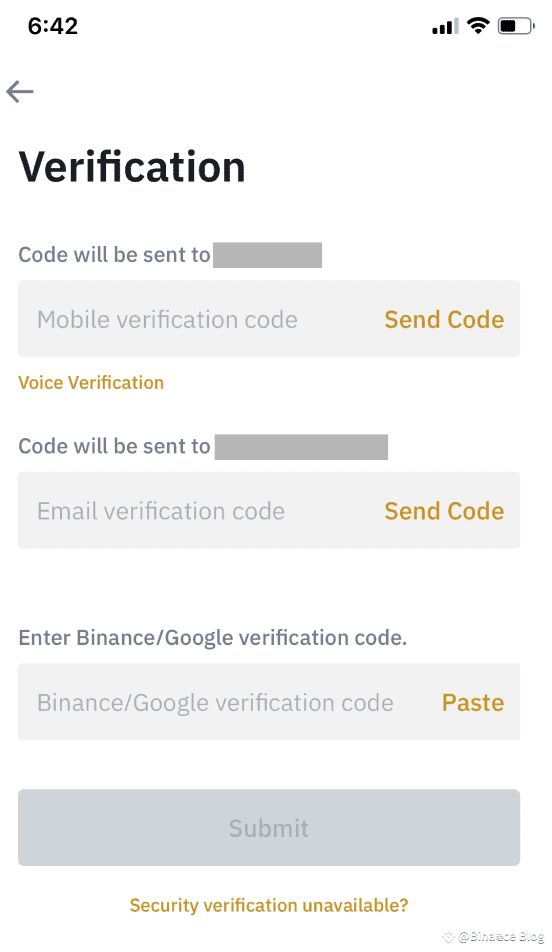Submit the verification form
The image size is (552, 952).
[x=269, y=828]
